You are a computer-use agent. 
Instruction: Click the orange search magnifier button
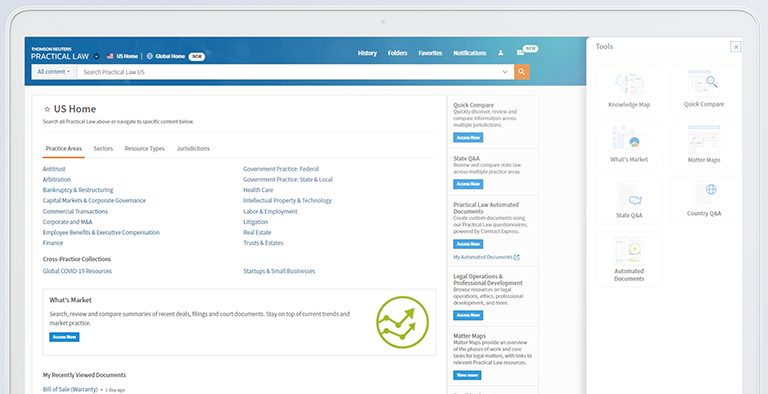522,72
